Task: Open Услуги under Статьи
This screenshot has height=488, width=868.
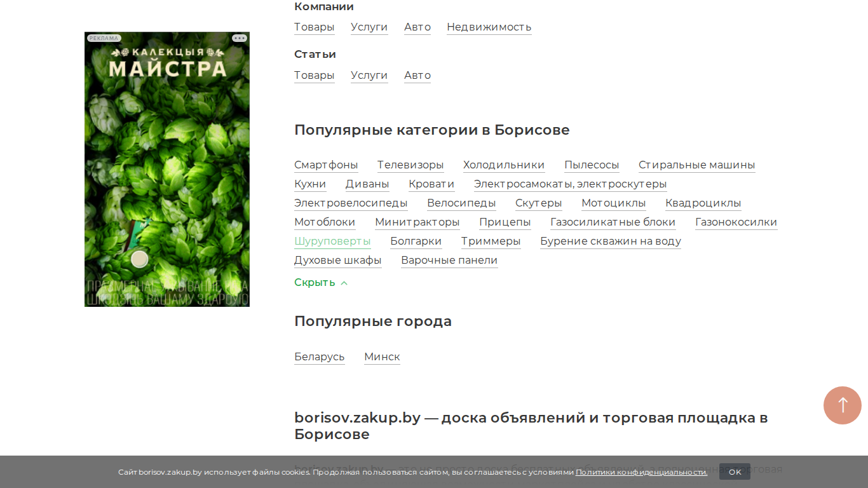Action: [369, 76]
